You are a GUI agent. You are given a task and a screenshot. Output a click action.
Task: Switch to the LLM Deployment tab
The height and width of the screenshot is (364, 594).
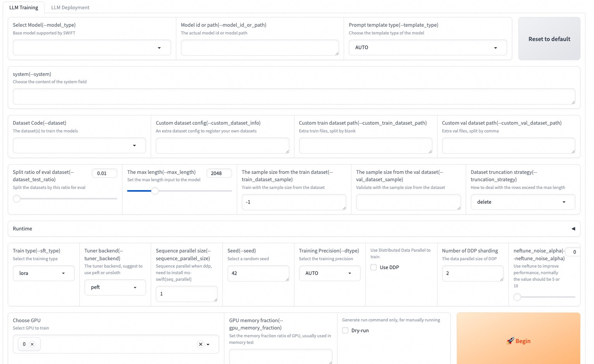[x=70, y=7]
